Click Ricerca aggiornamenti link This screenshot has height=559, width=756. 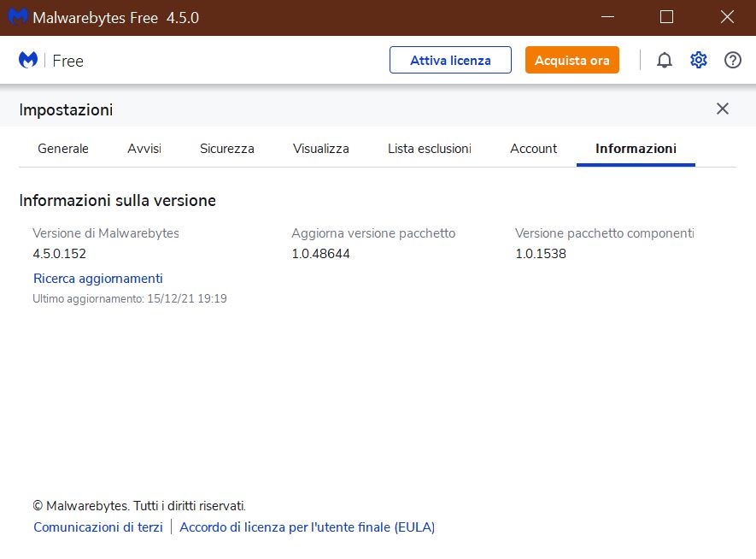tap(98, 279)
